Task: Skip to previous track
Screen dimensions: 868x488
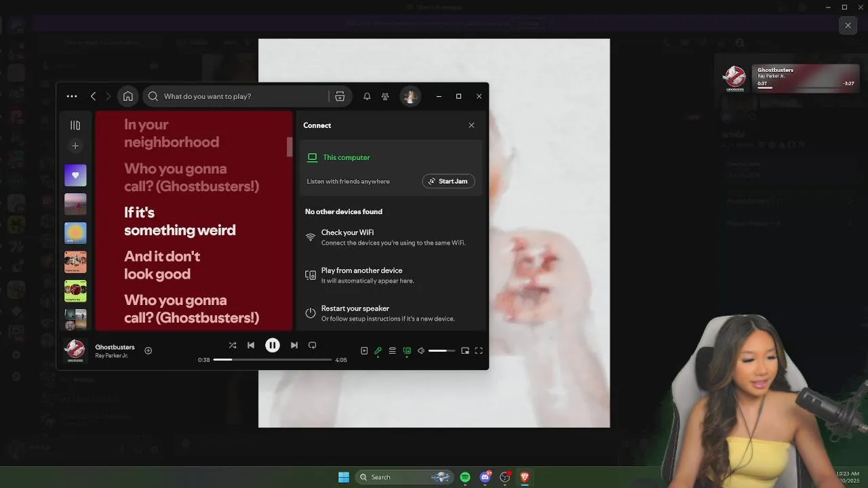Action: [x=251, y=345]
